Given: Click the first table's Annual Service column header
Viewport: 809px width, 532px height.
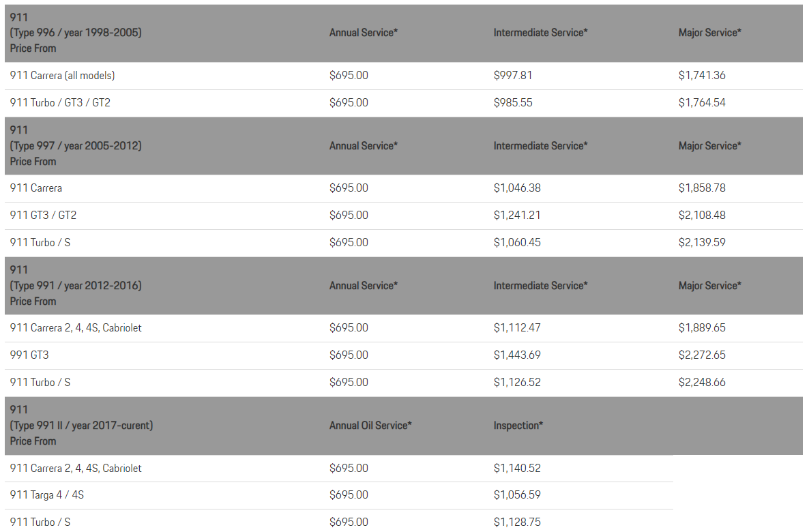Looking at the screenshot, I should 363,32.
